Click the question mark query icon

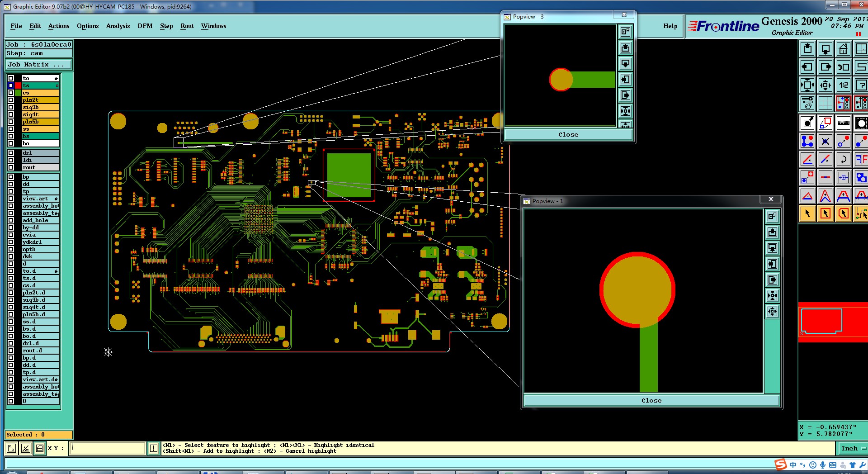click(x=861, y=85)
